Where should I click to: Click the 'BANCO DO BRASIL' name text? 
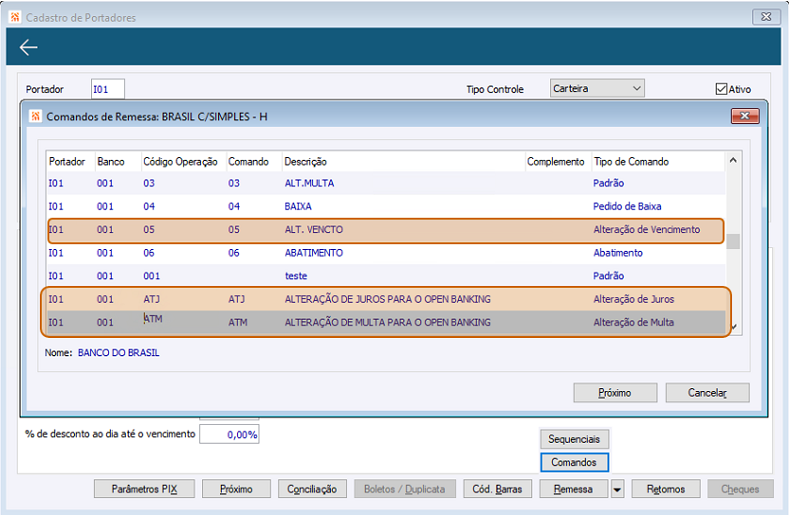[x=118, y=353]
